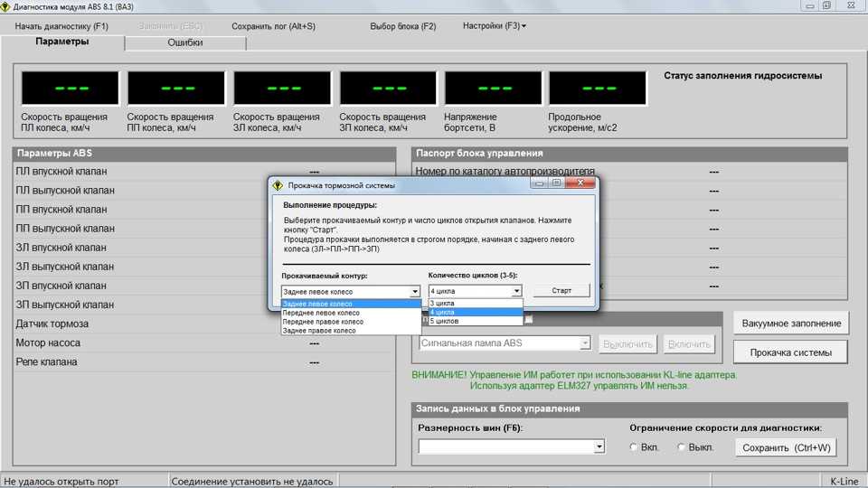Click the brake bleeding dialog's title icon
The width and height of the screenshot is (868, 488).
pos(278,185)
